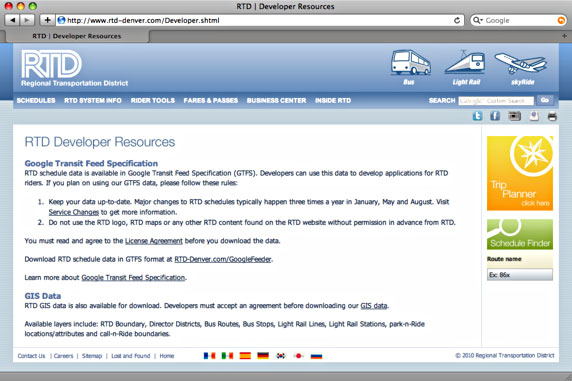
Task: Select the RTD | Developer Resources tab
Action: click(77, 36)
